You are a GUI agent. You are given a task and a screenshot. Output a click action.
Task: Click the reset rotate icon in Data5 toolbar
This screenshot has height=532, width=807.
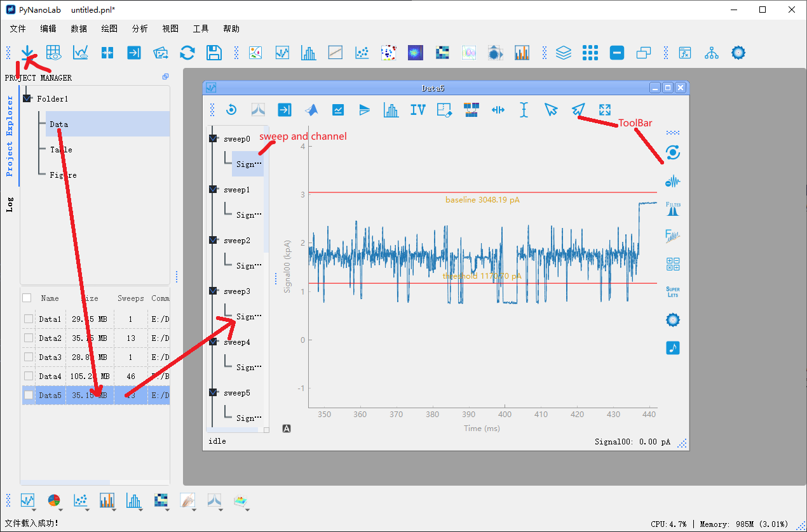(x=231, y=110)
